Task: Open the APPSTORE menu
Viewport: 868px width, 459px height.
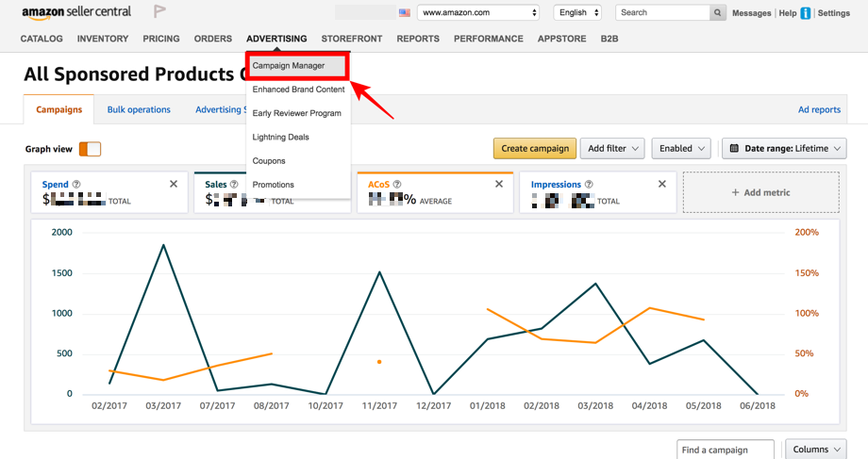Action: click(x=562, y=39)
